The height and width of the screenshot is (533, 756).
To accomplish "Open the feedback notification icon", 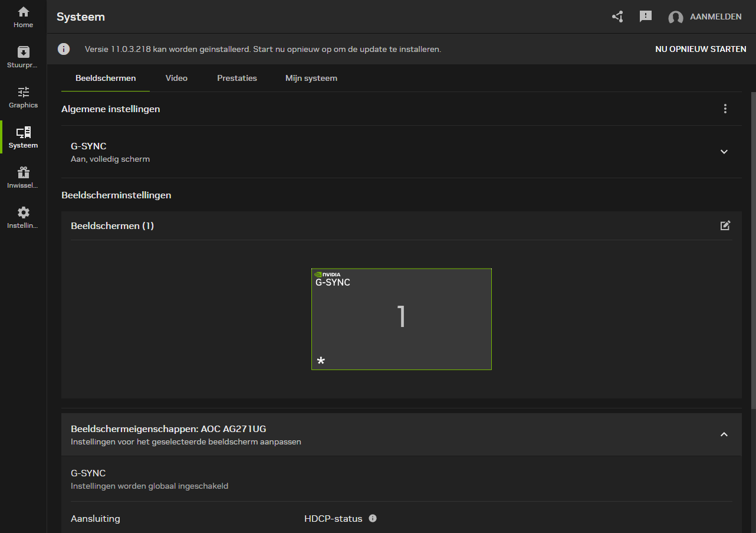I will coord(646,17).
